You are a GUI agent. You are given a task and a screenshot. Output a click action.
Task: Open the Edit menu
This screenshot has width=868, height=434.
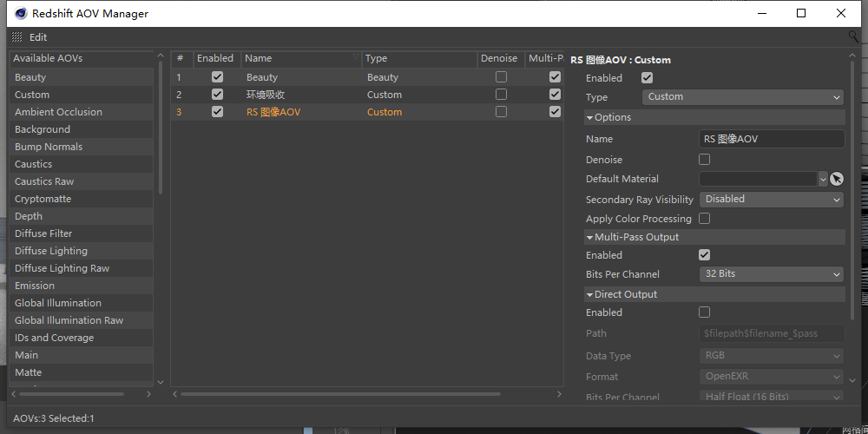pyautogui.click(x=38, y=37)
